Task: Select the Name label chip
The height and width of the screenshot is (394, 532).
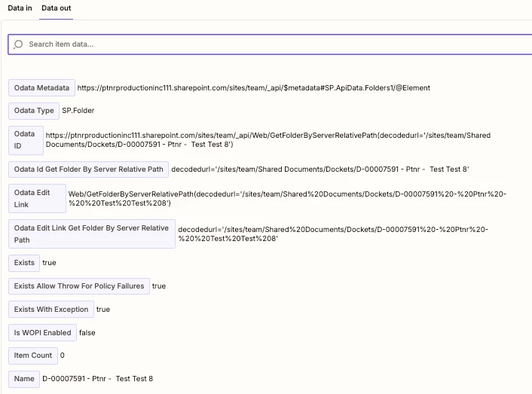Action: click(x=24, y=379)
